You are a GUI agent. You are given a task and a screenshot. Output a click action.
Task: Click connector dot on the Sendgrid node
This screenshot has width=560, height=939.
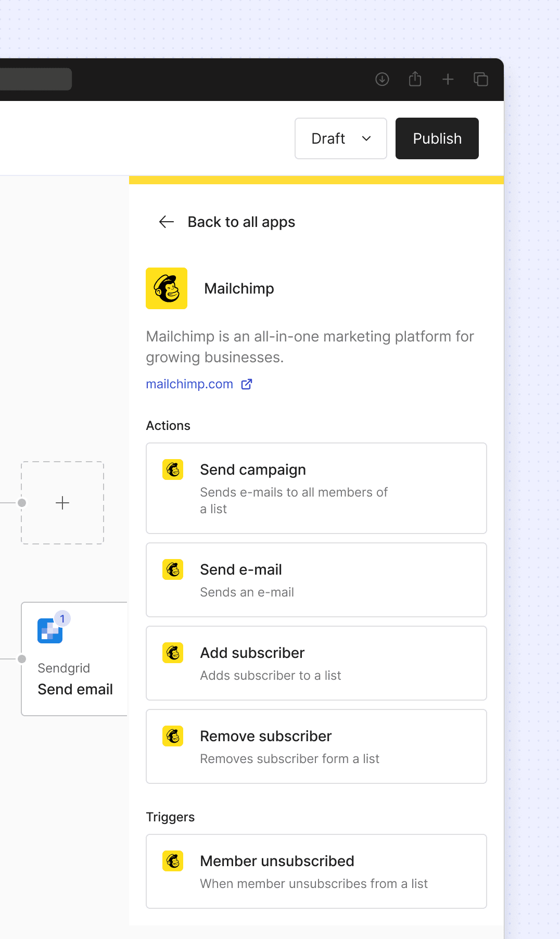coord(22,659)
